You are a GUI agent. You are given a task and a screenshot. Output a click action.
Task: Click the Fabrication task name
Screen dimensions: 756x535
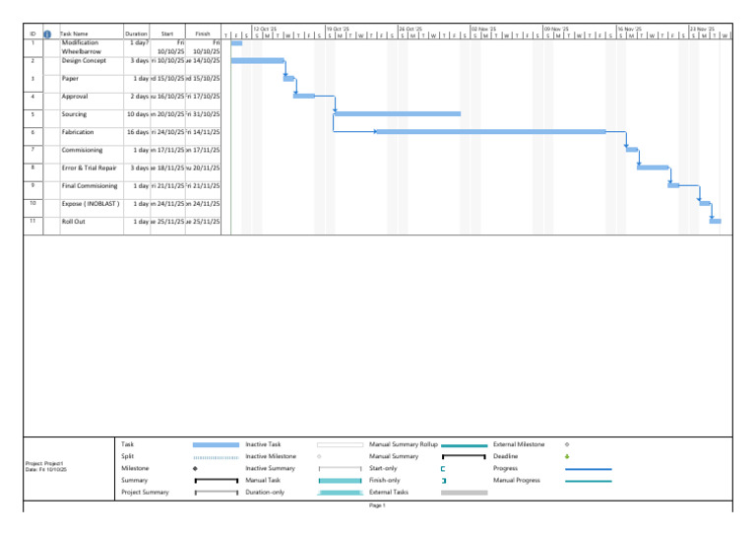pos(78,132)
